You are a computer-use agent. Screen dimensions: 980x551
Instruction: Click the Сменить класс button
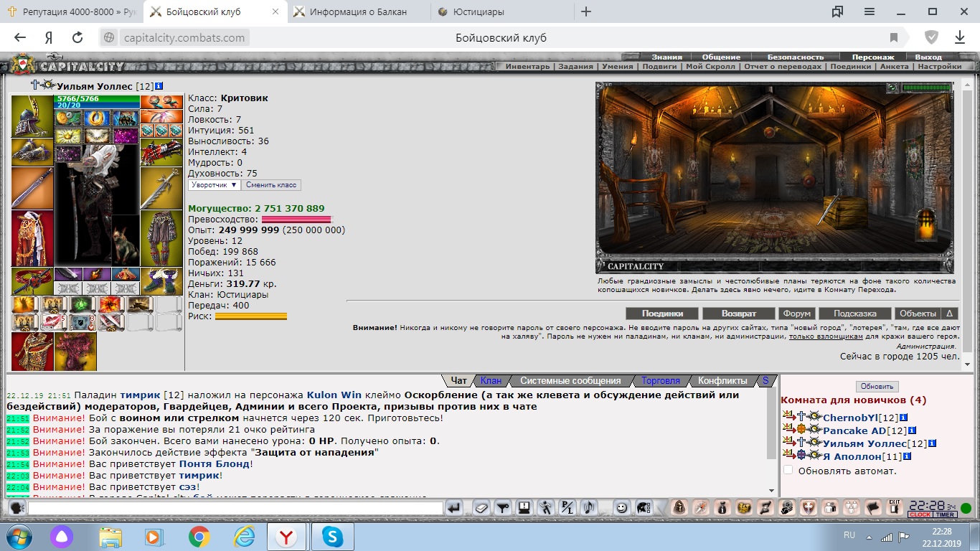click(271, 185)
